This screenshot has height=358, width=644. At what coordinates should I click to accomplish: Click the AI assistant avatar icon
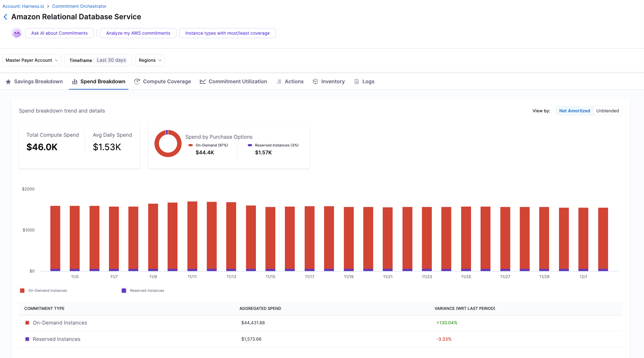(17, 33)
